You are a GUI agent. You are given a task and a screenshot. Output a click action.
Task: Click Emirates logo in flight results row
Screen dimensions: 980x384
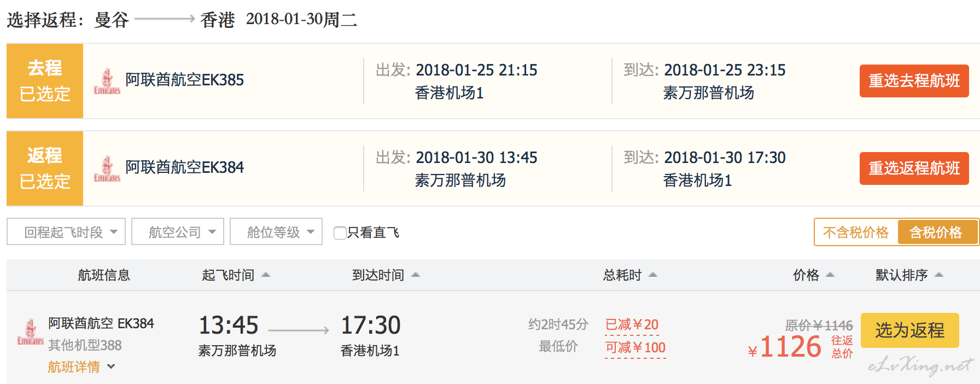click(x=31, y=332)
